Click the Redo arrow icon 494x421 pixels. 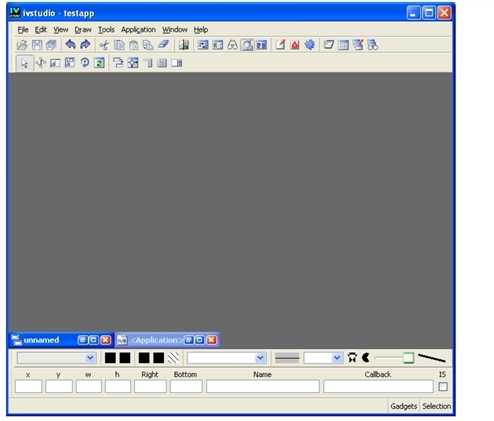[85, 45]
